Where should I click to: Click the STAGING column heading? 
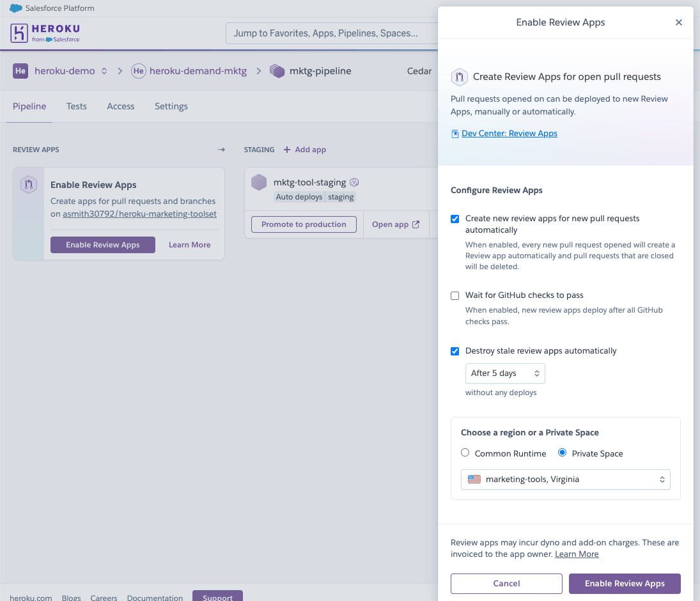(259, 150)
